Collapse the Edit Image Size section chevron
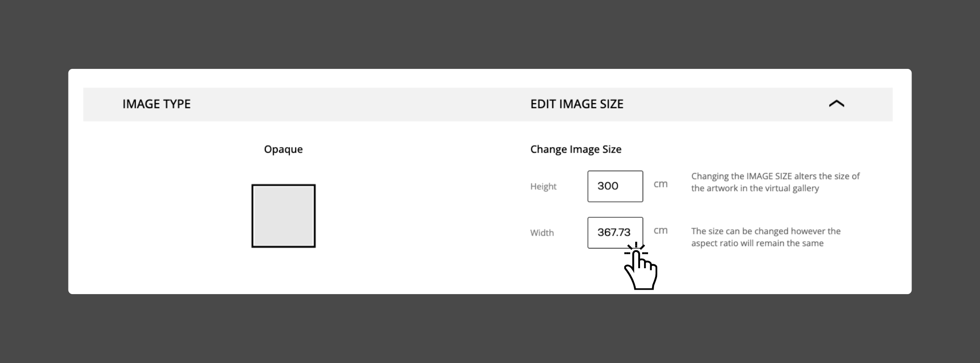980x363 pixels. tap(836, 104)
